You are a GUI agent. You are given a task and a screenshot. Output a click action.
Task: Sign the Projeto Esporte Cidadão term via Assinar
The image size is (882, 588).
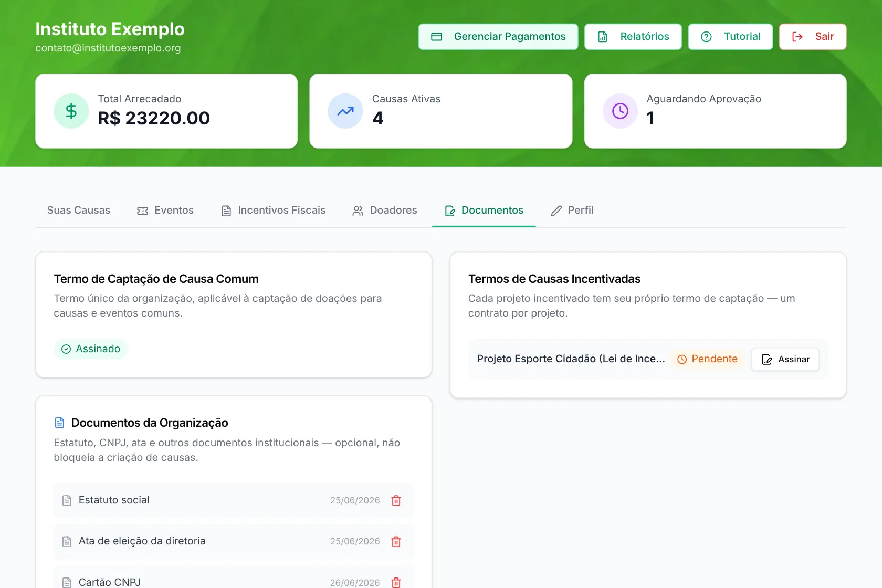[785, 359]
